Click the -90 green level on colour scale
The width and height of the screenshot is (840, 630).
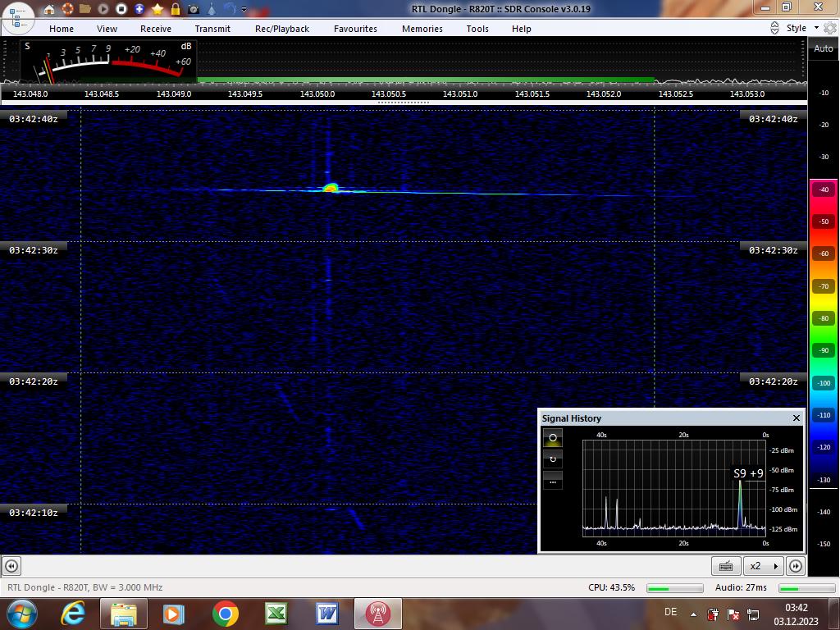click(x=824, y=350)
